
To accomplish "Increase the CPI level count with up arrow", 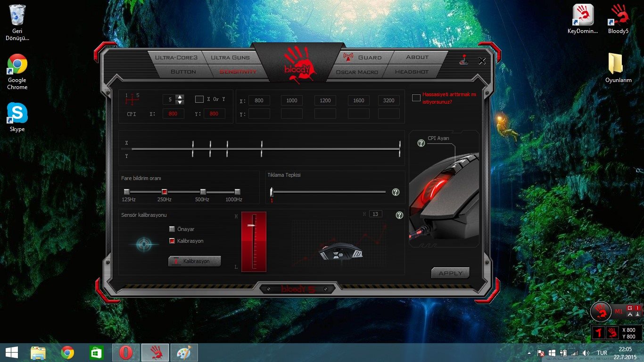I will point(180,97).
